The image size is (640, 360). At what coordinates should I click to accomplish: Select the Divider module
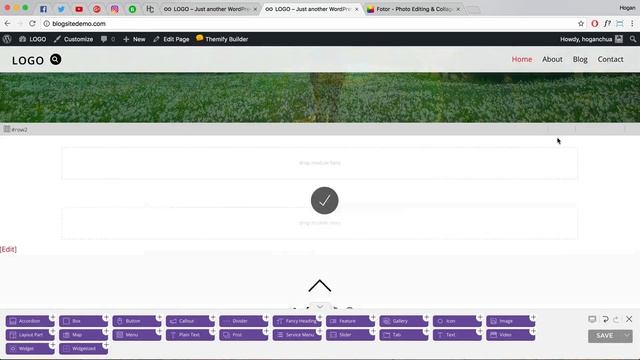click(x=243, y=321)
